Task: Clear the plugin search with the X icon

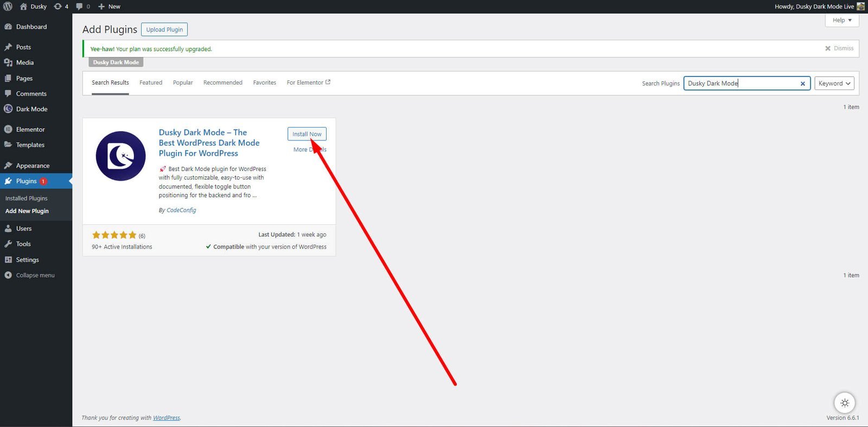Action: [x=803, y=84]
